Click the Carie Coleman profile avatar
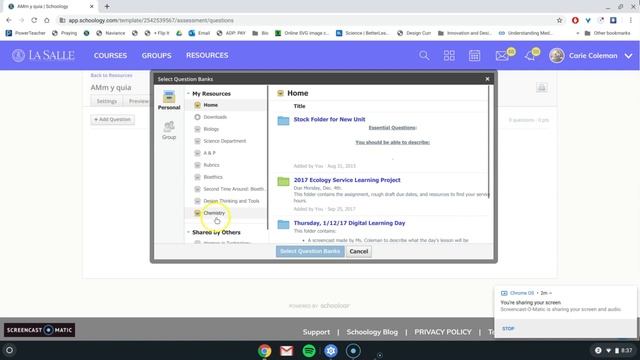Viewport: 640px width, 360px height. point(557,56)
